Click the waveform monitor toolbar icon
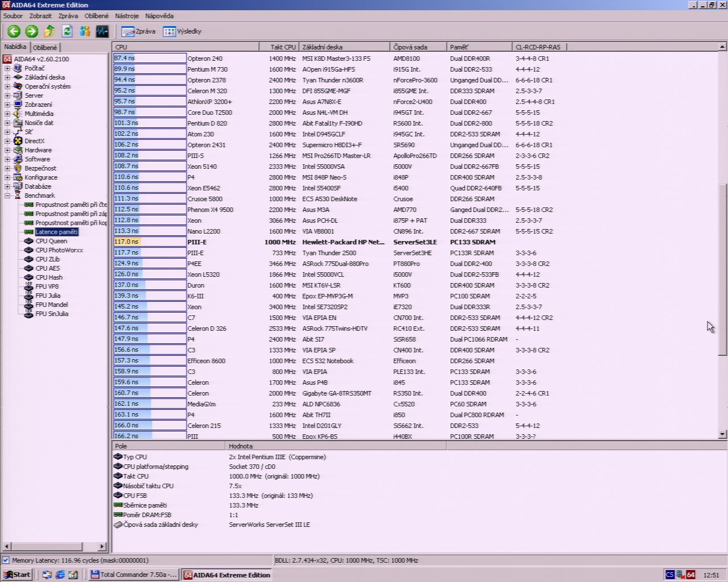The image size is (728, 582). tap(102, 31)
